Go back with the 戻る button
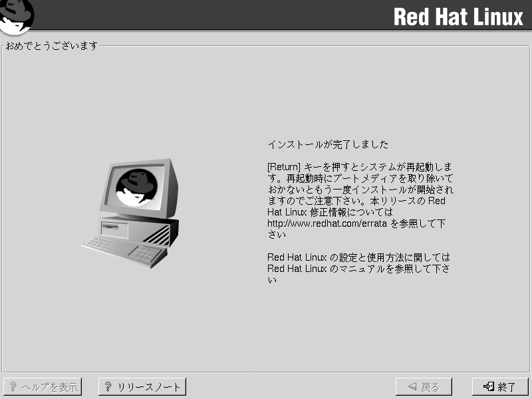 pos(423,387)
